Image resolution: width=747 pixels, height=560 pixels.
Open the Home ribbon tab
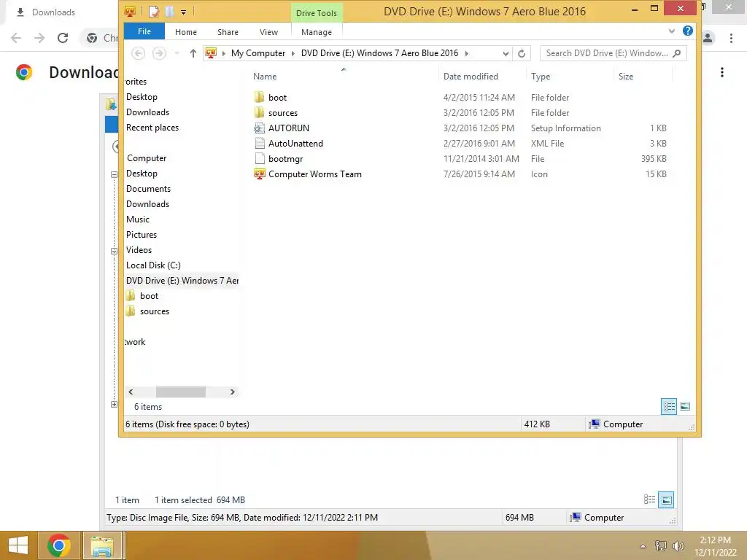point(186,32)
